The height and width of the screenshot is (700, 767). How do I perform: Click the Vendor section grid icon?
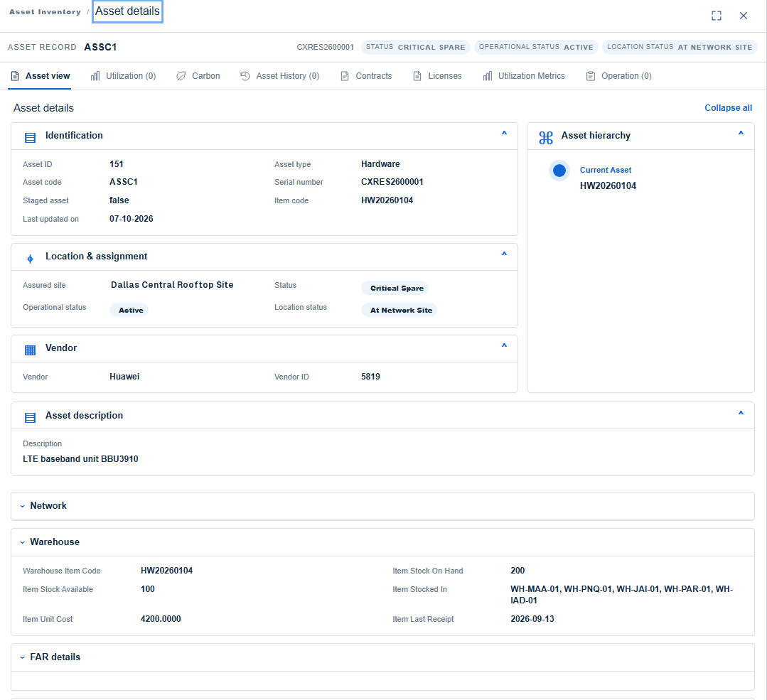[x=30, y=350]
